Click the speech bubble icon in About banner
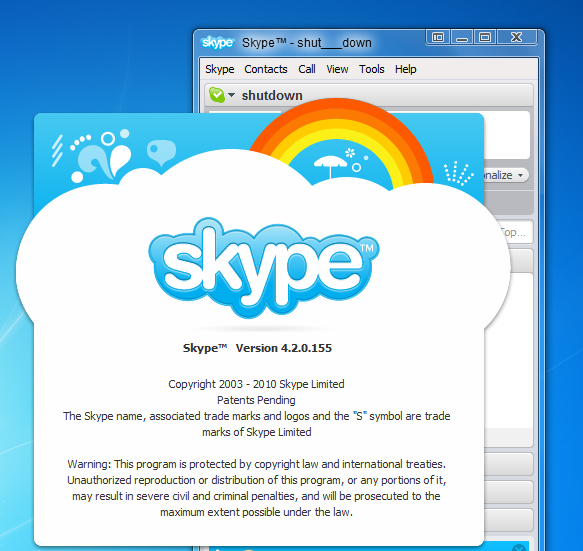This screenshot has width=583, height=551. point(161,152)
